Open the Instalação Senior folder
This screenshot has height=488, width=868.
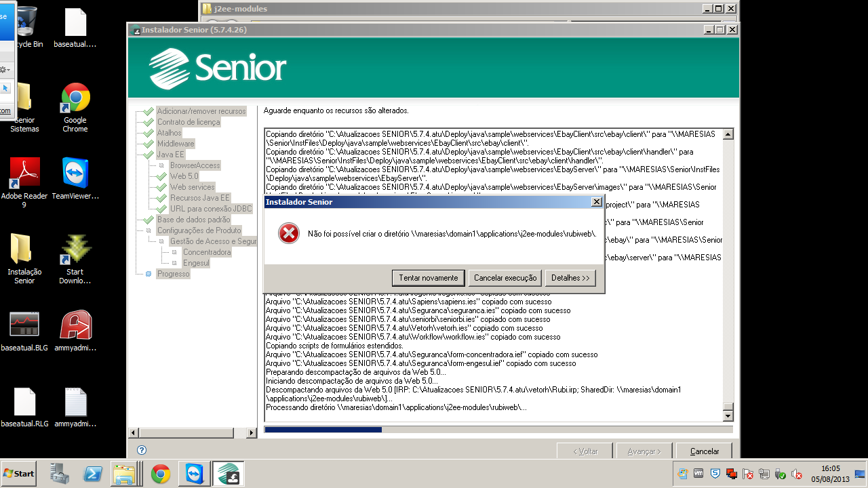(24, 251)
